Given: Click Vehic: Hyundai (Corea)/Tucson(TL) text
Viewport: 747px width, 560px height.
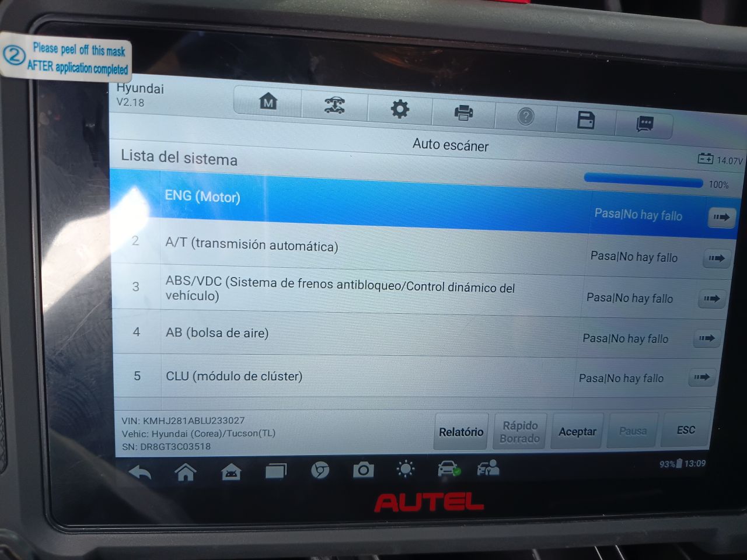Looking at the screenshot, I should point(198,433).
